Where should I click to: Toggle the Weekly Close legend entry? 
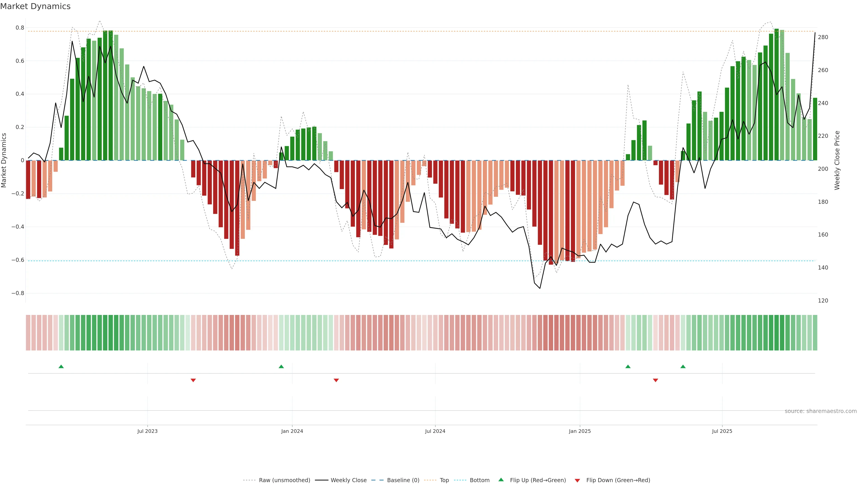pyautogui.click(x=348, y=480)
